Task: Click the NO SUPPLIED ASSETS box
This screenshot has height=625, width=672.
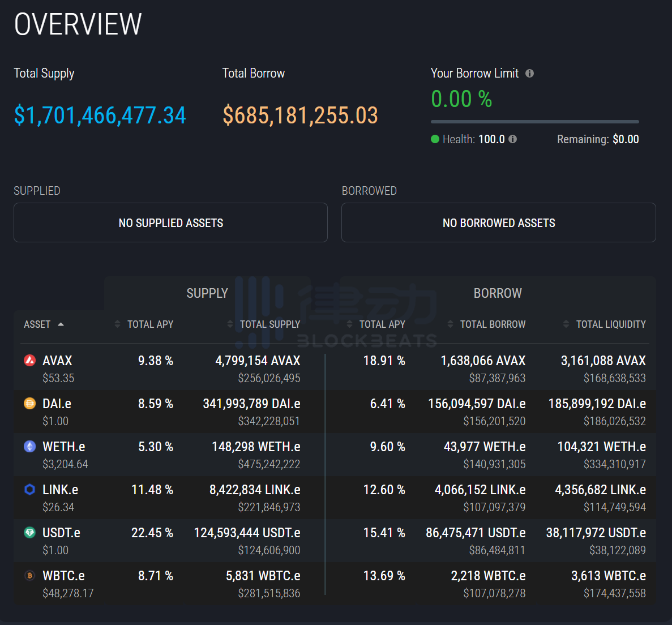Action: [170, 222]
